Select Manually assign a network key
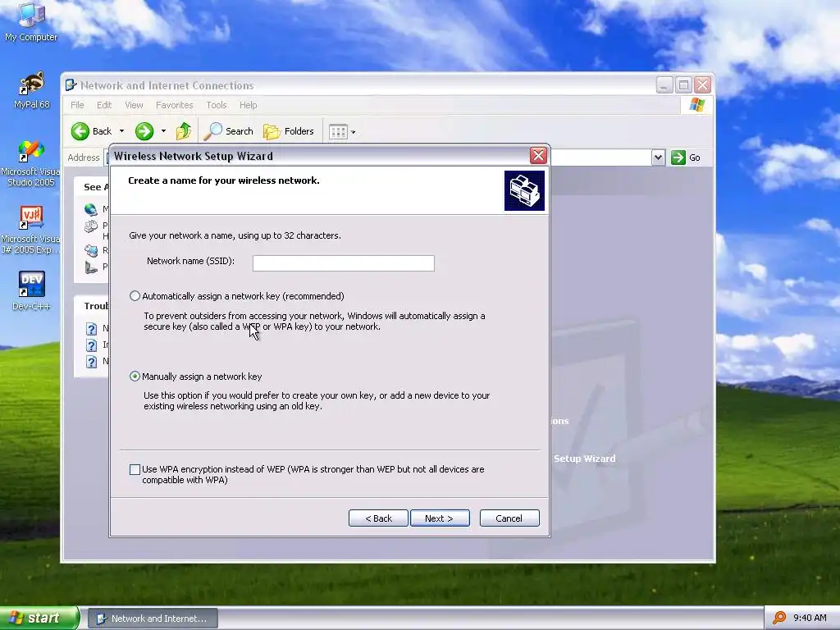The image size is (840, 630). pos(135,376)
